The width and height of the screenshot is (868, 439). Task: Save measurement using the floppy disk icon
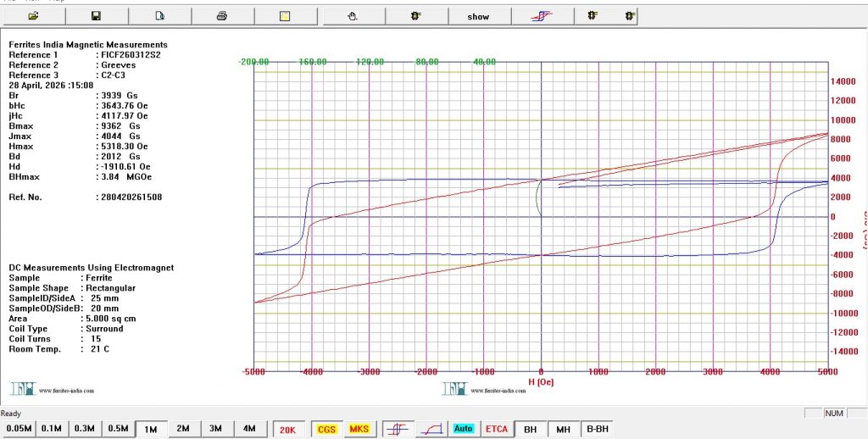[97, 16]
